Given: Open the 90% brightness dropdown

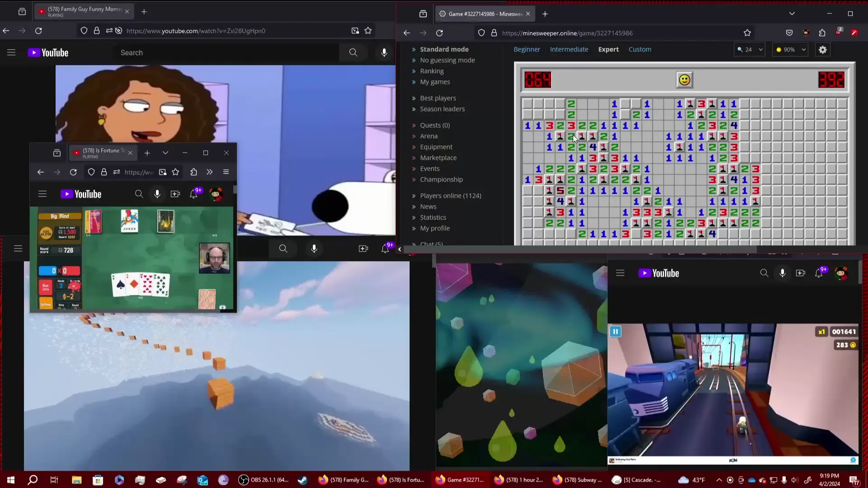Looking at the screenshot, I should click(791, 50).
